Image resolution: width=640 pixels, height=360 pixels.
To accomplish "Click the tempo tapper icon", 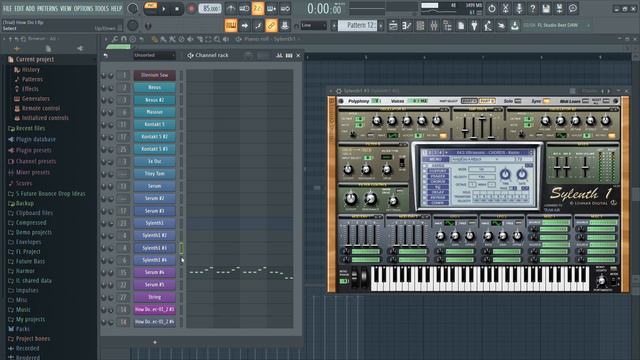I will [488, 26].
